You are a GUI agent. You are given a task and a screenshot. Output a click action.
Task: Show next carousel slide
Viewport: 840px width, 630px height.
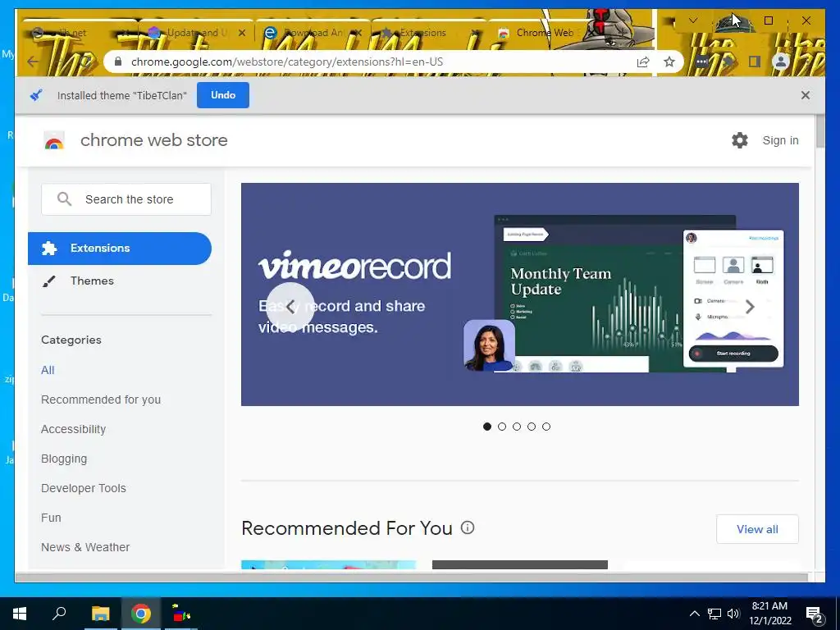point(750,307)
